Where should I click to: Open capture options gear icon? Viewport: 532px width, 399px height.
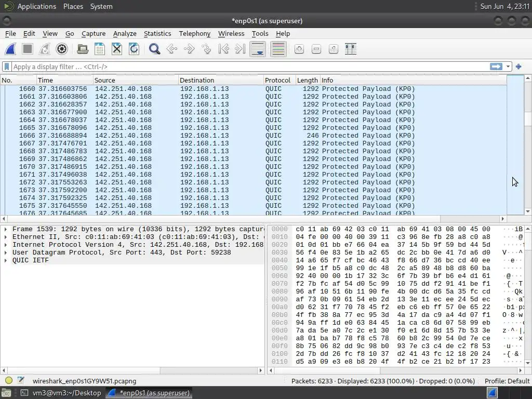(x=62, y=49)
